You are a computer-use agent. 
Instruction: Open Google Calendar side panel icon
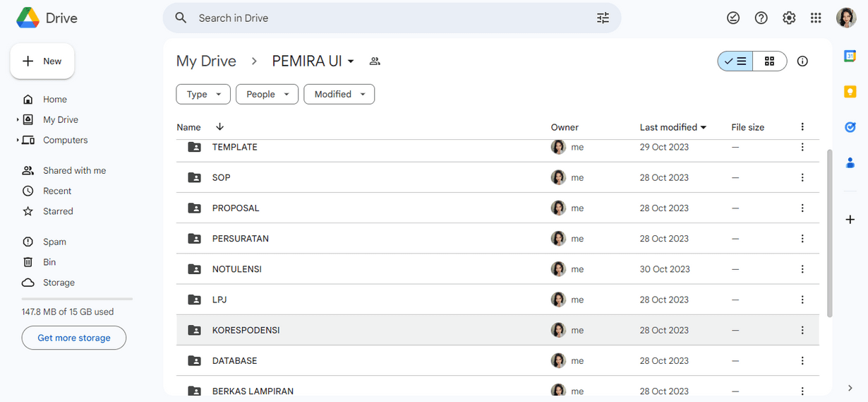coord(850,56)
